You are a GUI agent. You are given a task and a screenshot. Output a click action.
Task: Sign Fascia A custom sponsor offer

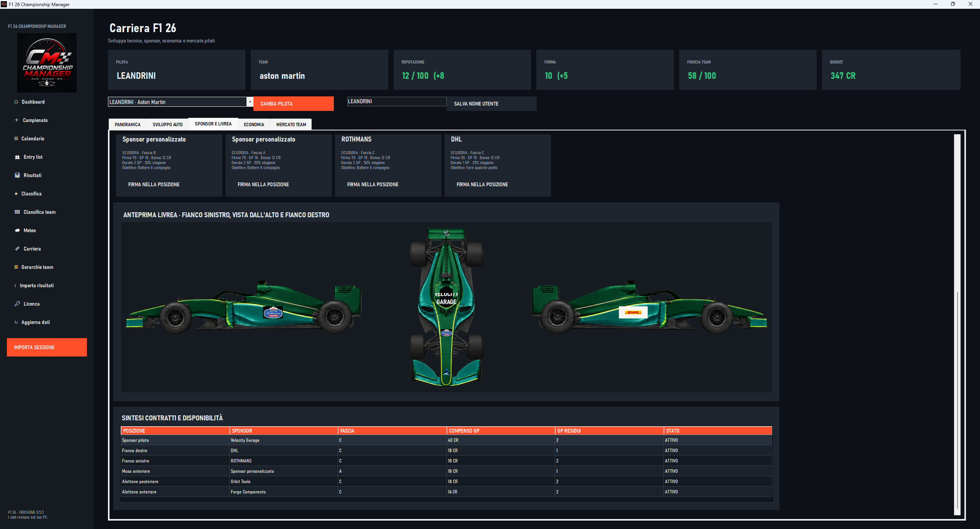click(x=263, y=184)
